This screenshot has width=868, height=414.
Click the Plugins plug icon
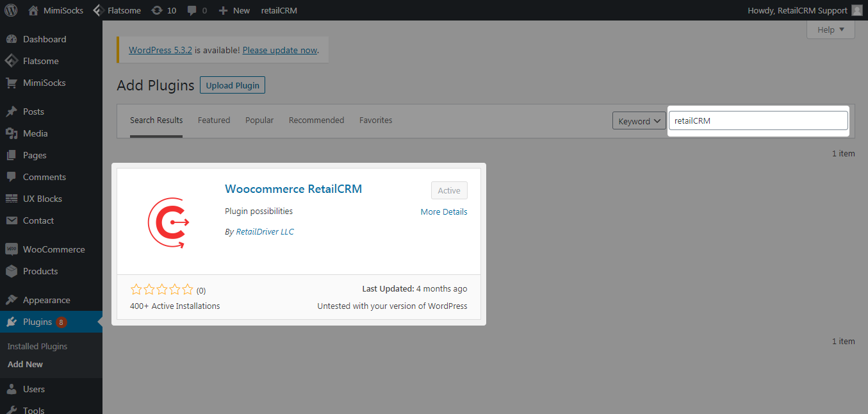(x=12, y=322)
